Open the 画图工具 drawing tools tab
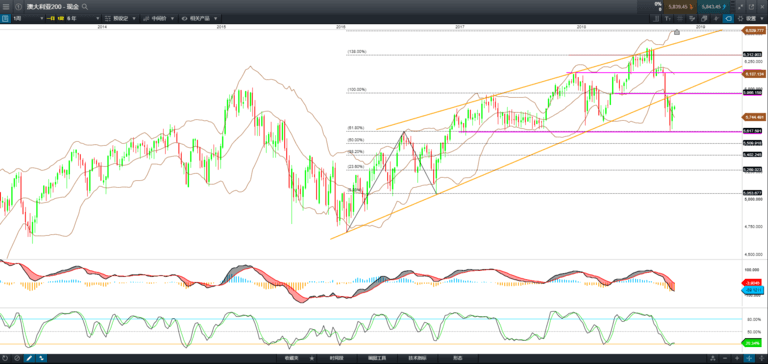This screenshot has height=364, width=768. click(377, 359)
